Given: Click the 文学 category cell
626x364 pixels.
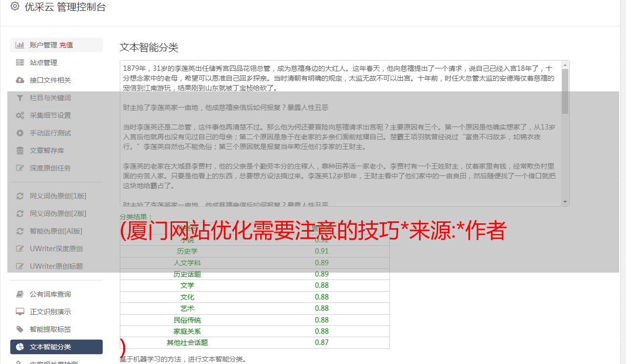Looking at the screenshot, I should point(187,285).
